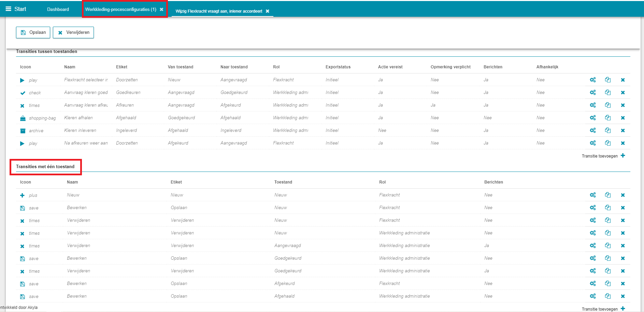Copy the Aanvraag kleren goed transition
The height and width of the screenshot is (312, 644).
[607, 93]
